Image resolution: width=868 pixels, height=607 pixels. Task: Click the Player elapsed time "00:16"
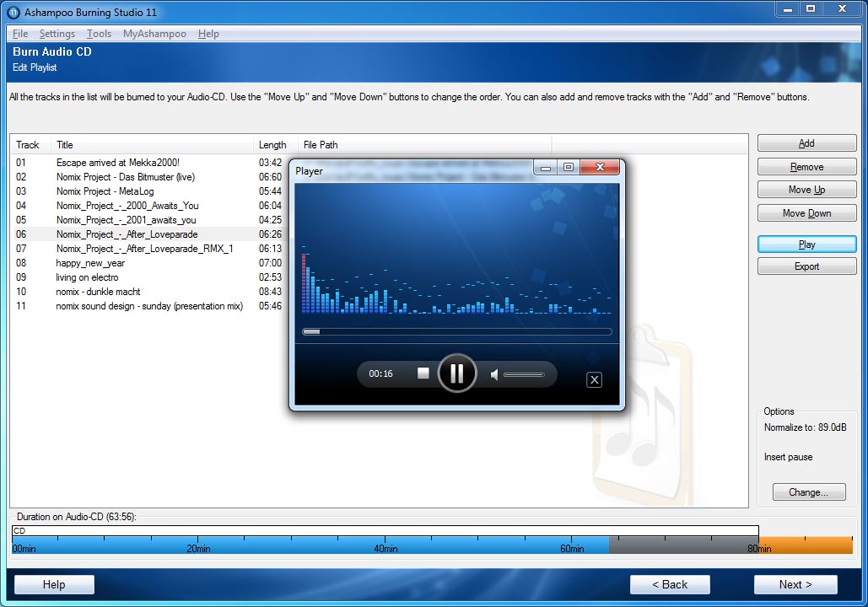[381, 374]
